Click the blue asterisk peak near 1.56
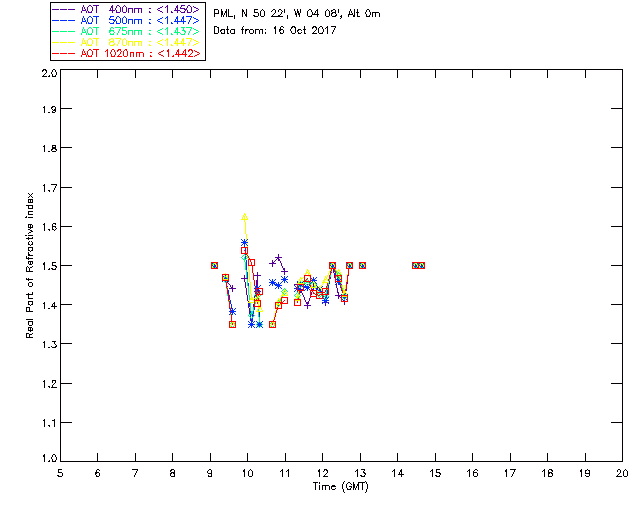 point(244,243)
